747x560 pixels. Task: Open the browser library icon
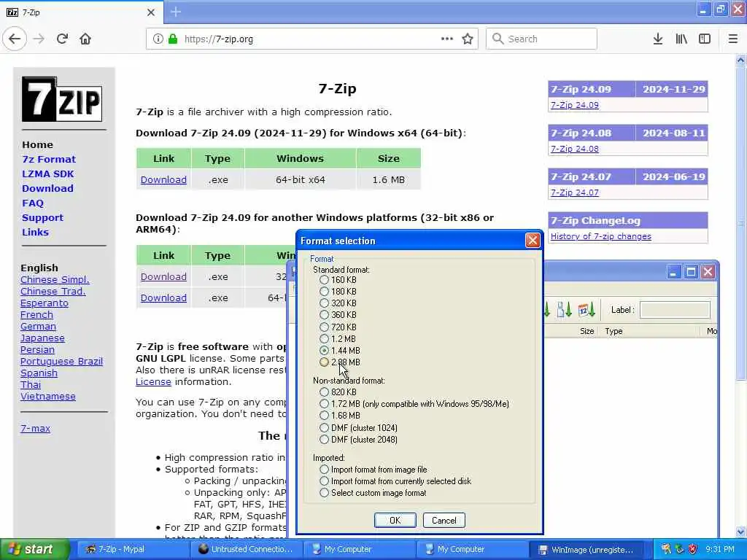[681, 39]
